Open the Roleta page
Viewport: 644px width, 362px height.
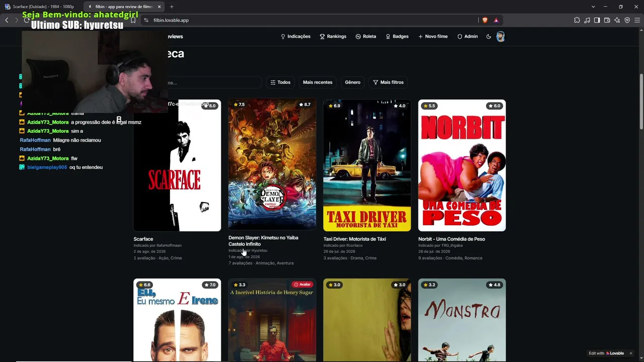[x=366, y=36]
